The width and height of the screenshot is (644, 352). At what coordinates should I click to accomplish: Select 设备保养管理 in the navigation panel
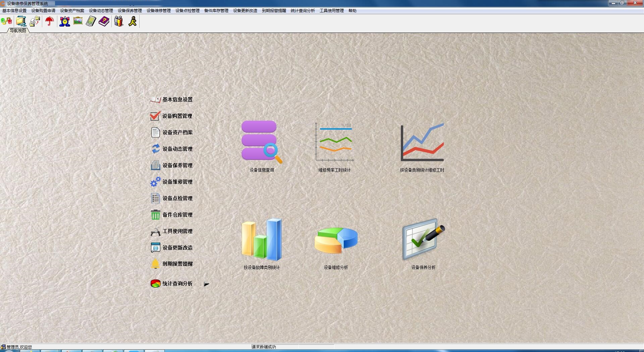[x=171, y=165]
